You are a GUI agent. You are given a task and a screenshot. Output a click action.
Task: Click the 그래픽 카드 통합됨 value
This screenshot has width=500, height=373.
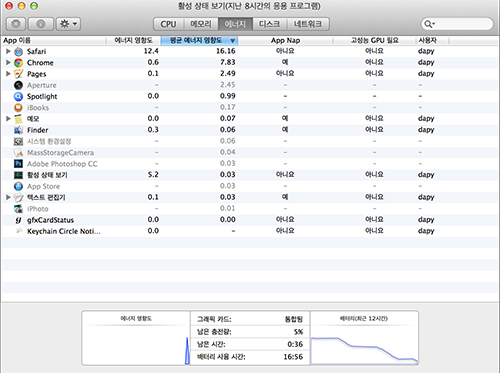[294, 319]
